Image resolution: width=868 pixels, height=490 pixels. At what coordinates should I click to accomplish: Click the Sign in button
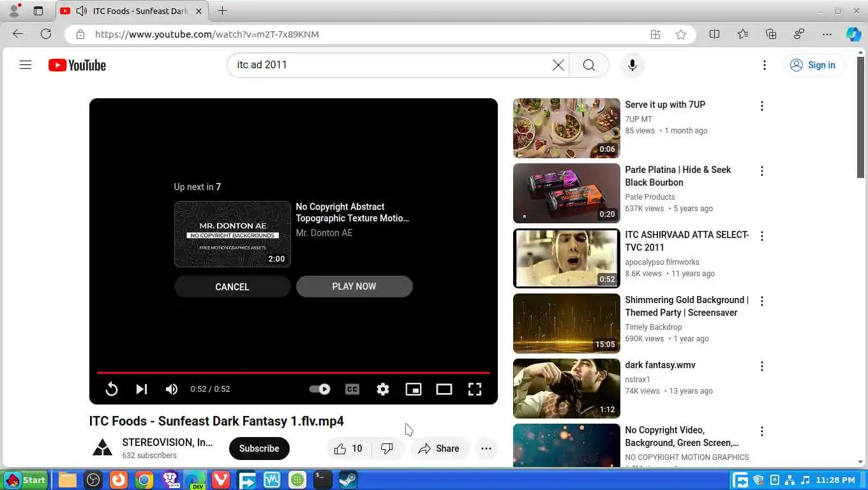(x=813, y=65)
